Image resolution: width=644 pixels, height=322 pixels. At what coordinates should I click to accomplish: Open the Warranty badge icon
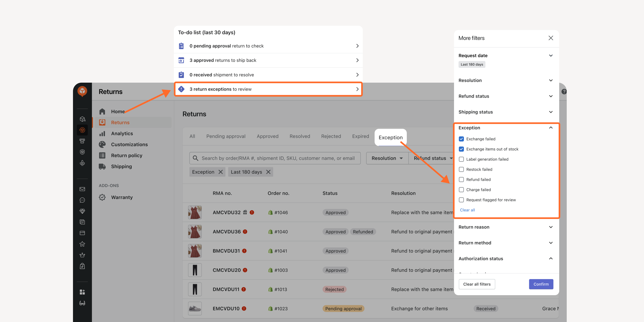[x=102, y=197]
